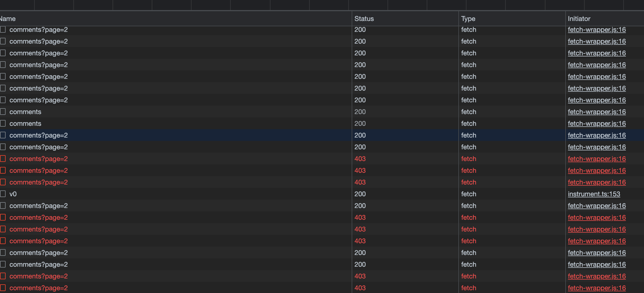The width and height of the screenshot is (644, 293).
Task: Check the checkbox on the second comments request
Action: pos(3,123)
